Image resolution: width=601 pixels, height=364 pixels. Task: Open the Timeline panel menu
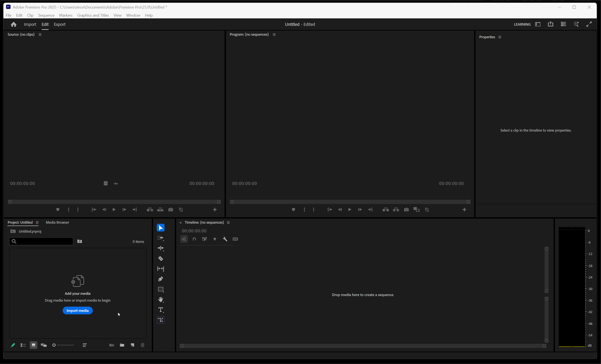228,222
